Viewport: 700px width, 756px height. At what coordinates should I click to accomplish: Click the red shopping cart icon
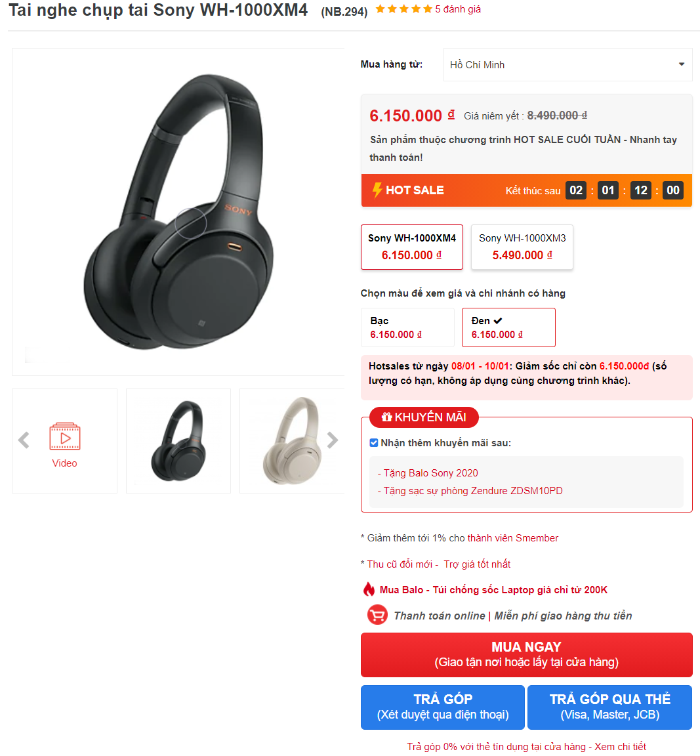[x=377, y=615]
